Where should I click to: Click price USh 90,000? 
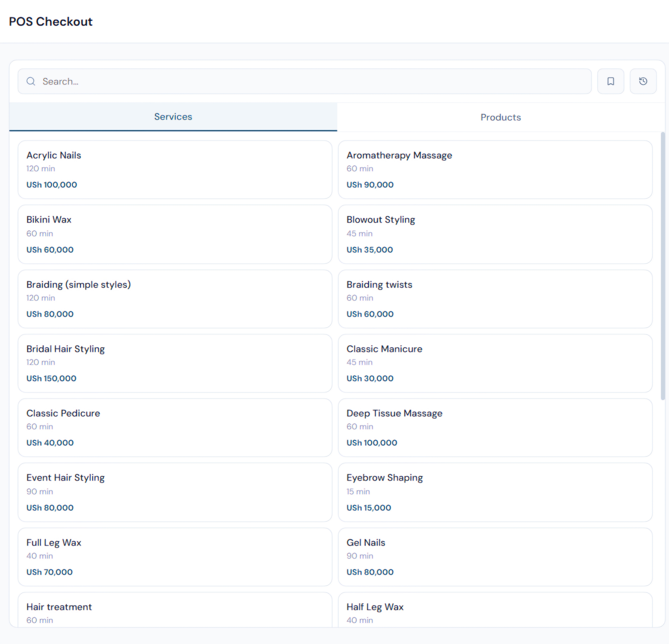coord(370,185)
